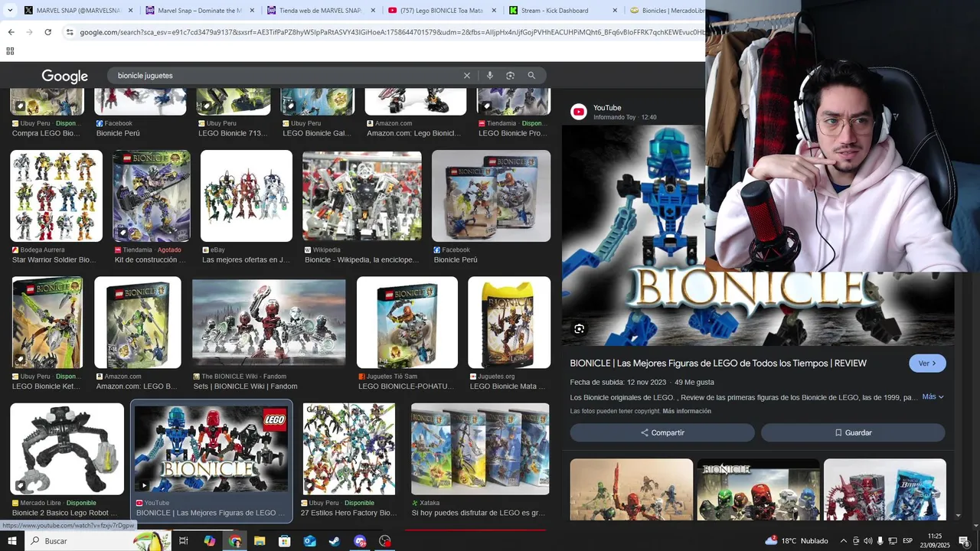Open site information icon in address bar
The width and height of the screenshot is (980, 551).
point(70,32)
